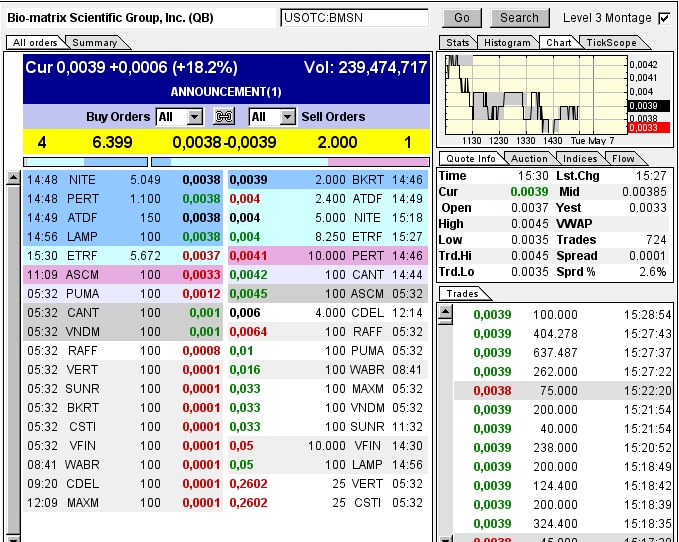
Task: Switch to the Auction tab
Action: coord(529,158)
